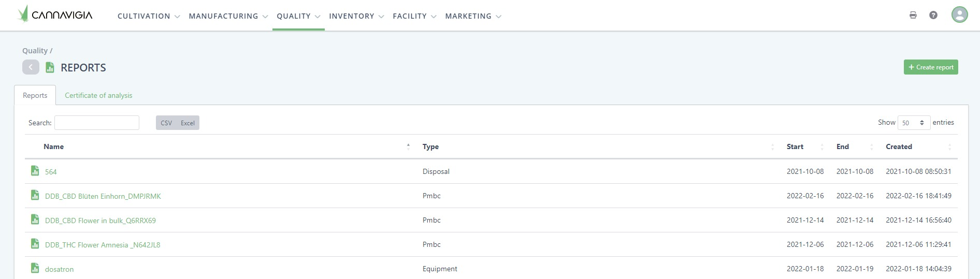Viewport: 980px width, 279px height.
Task: Expand the Manufacturing menu
Action: click(x=228, y=16)
